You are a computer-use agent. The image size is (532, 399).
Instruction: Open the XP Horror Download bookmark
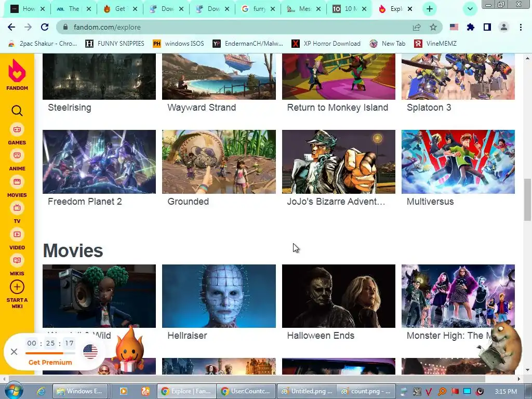[x=326, y=44]
